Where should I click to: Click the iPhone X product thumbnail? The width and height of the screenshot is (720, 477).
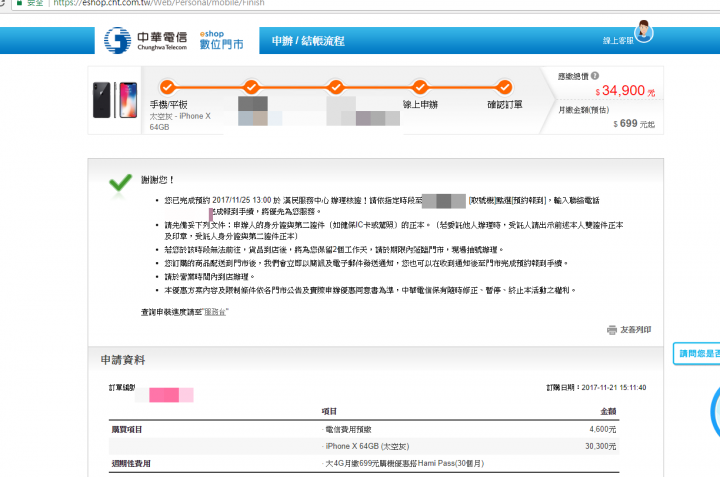click(115, 100)
